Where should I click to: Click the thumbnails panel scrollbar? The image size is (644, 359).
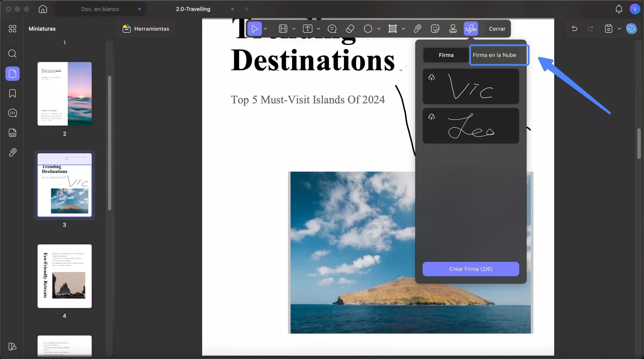pos(109,143)
